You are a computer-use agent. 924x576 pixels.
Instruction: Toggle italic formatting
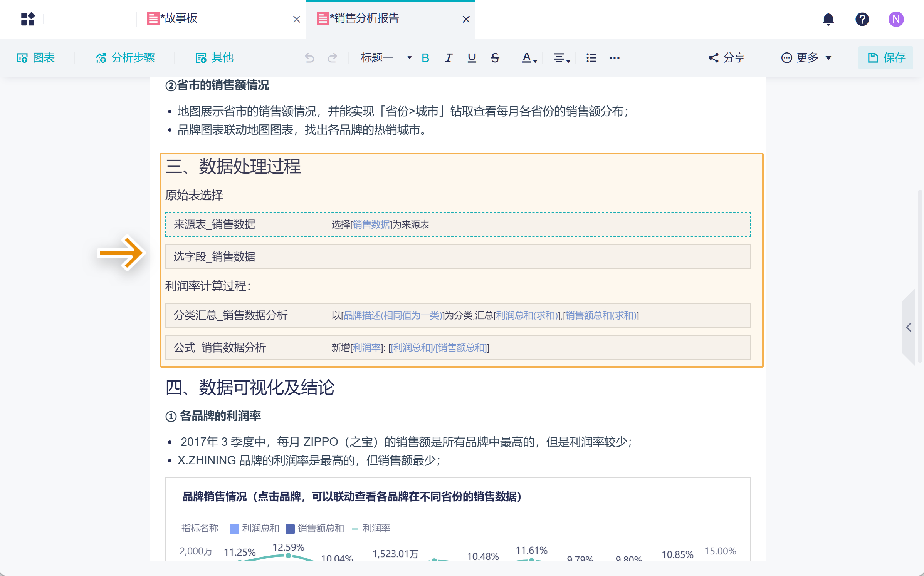[x=449, y=58]
